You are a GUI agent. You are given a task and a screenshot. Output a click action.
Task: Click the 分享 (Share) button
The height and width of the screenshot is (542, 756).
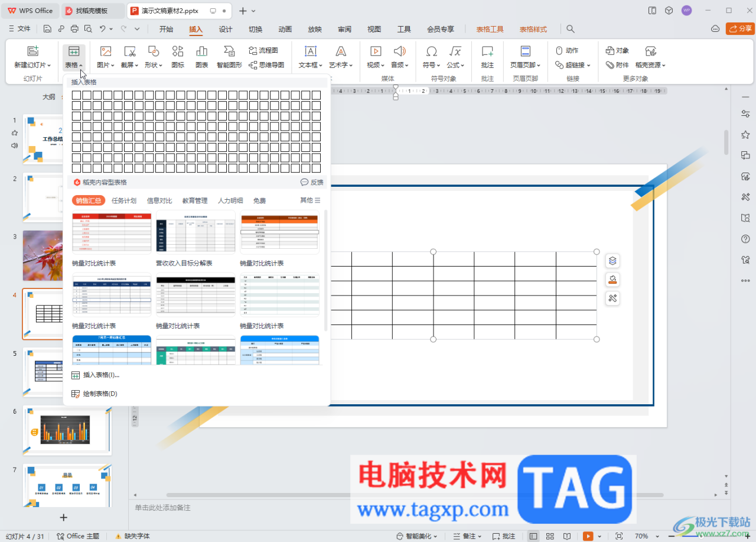coord(739,28)
